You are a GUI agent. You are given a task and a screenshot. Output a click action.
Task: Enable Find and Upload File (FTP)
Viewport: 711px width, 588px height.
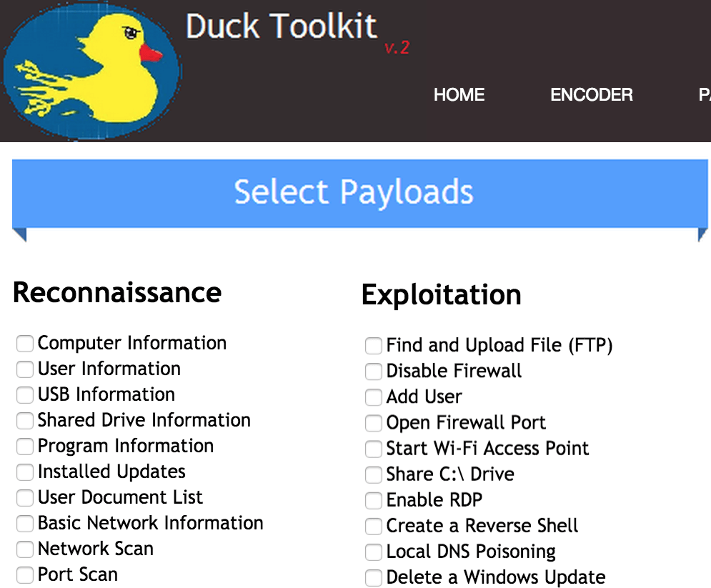(374, 347)
